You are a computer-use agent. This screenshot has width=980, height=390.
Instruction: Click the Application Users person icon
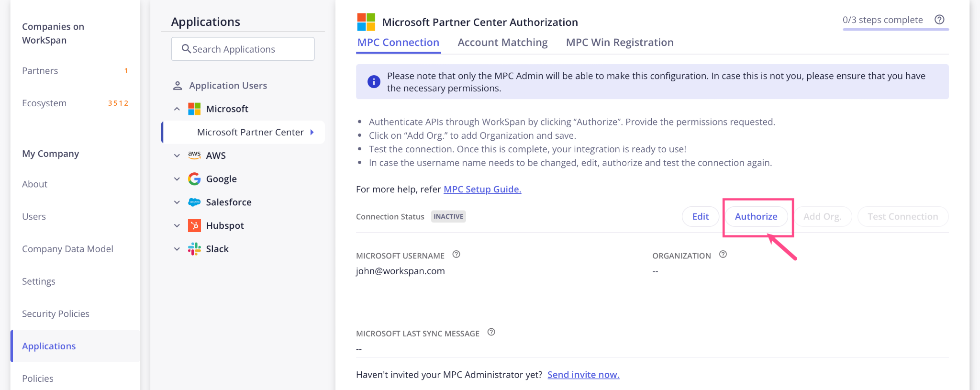pos(178,86)
